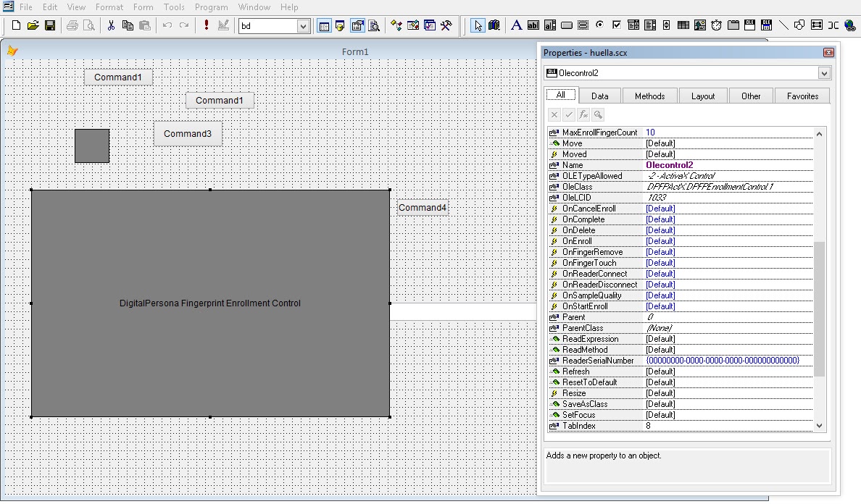Expand the Olecontrol2 object dropdown
The width and height of the screenshot is (861, 504).
(824, 73)
